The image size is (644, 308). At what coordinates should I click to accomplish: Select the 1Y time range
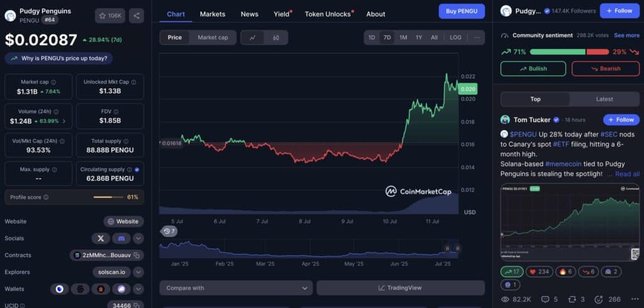[x=418, y=37]
